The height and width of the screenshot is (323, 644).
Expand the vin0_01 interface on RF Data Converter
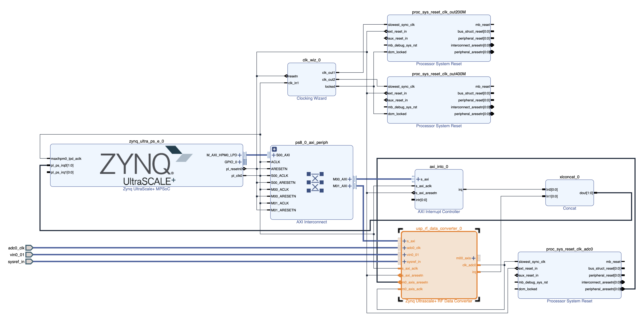coord(404,255)
